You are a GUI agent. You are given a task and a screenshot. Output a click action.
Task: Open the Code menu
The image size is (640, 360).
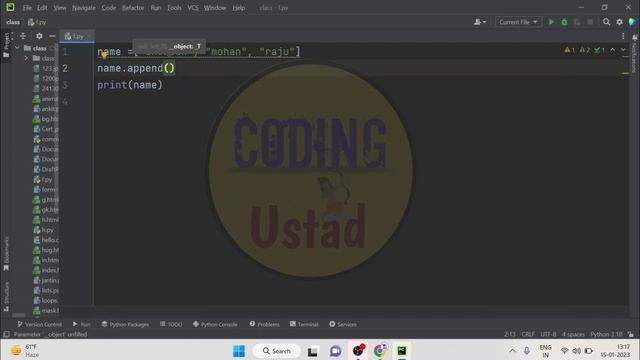click(109, 8)
